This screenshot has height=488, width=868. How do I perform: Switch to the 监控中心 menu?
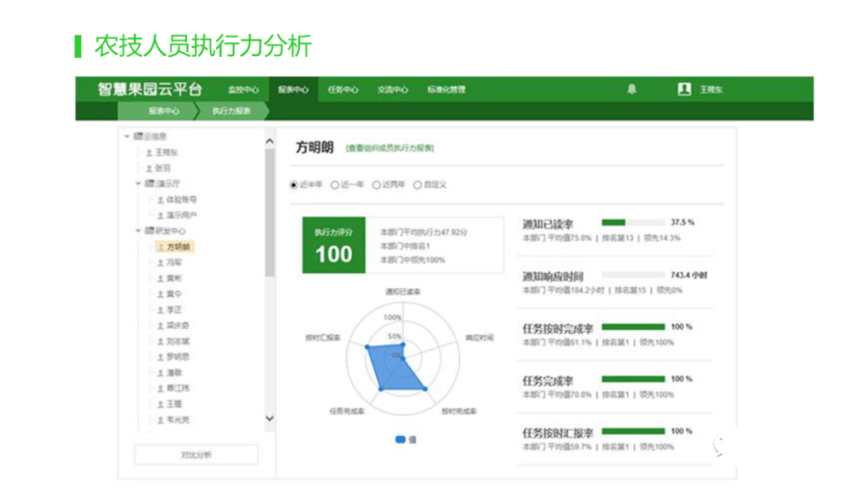click(243, 90)
